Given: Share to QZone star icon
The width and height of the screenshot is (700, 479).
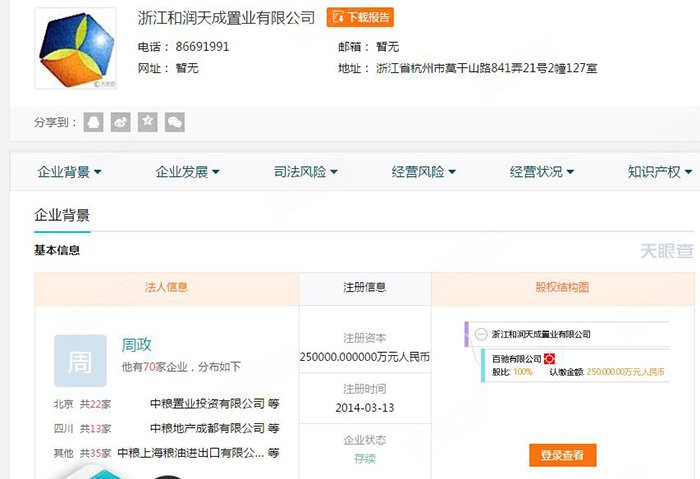Looking at the screenshot, I should (x=148, y=122).
